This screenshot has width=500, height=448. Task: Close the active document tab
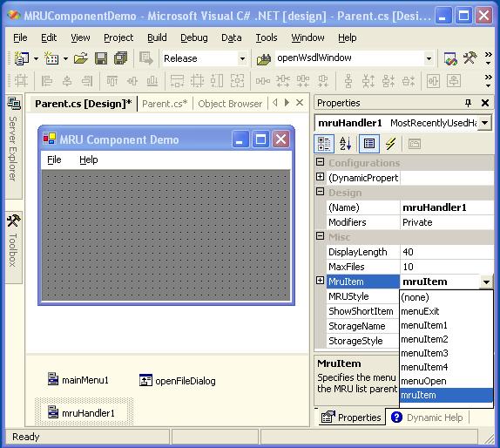[x=300, y=103]
